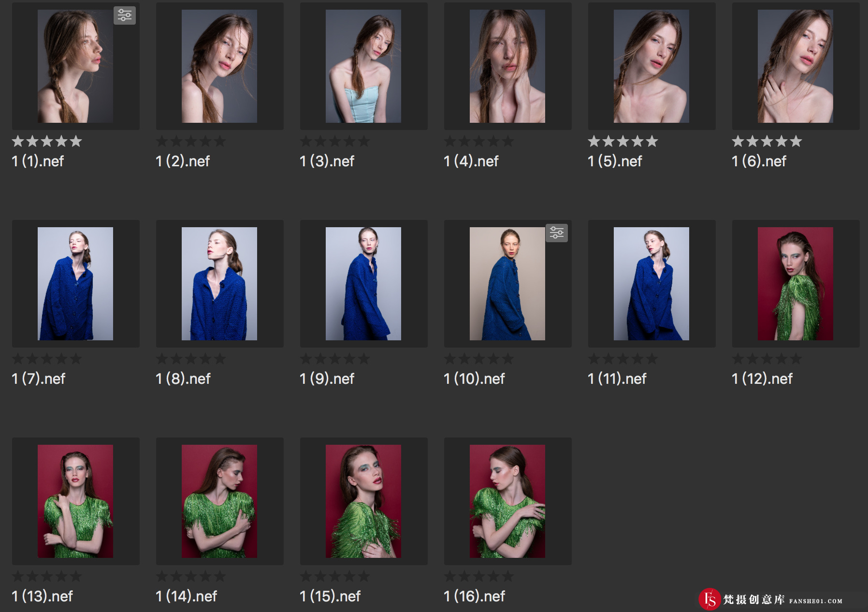Click filename label 1 (2).nef

point(183,161)
